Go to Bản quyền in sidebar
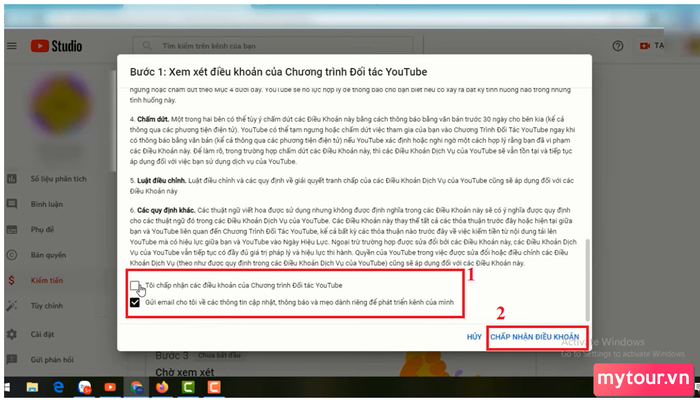This screenshot has height=404, width=700. tap(48, 255)
